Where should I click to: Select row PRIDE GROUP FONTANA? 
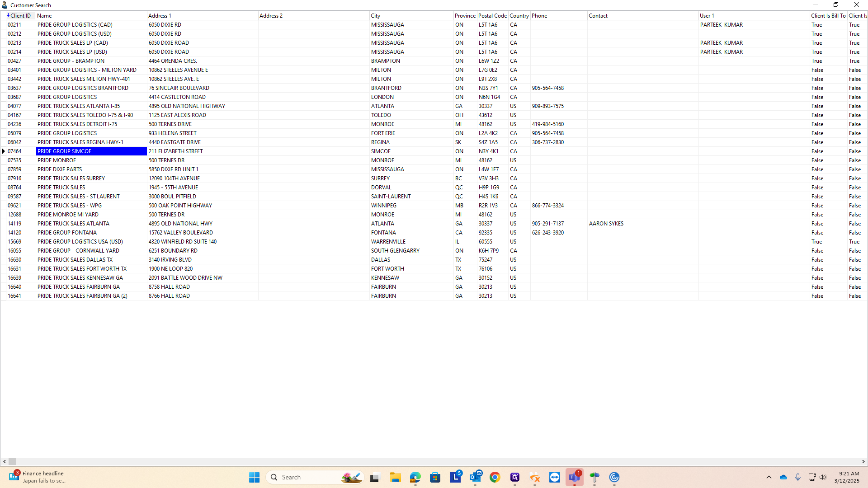[67, 233]
